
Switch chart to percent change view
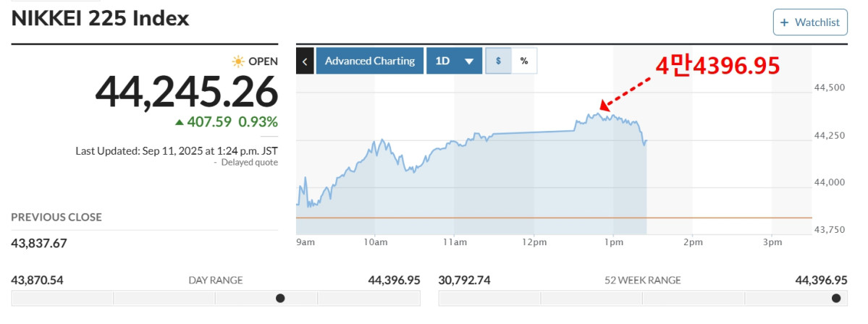pos(524,61)
